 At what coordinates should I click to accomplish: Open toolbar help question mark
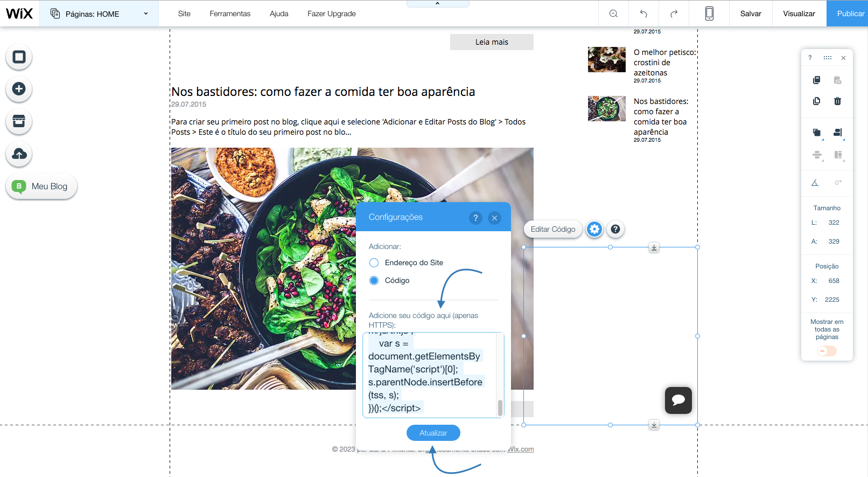[810, 58]
